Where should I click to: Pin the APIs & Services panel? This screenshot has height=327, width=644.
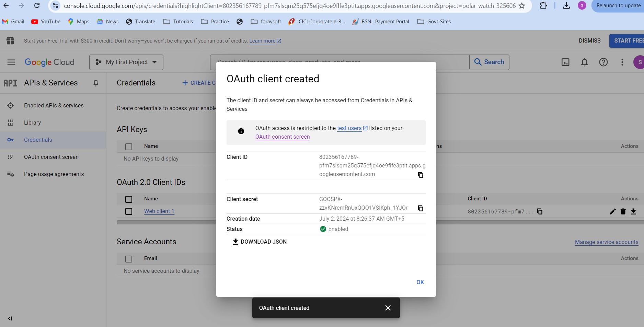(x=96, y=83)
